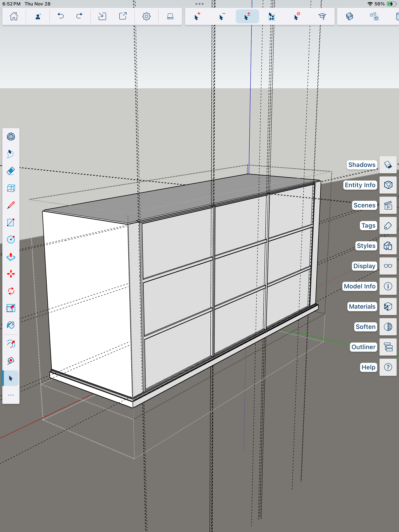Screen dimensions: 399x532
Task: Open the Outliner panel
Action: 388,347
